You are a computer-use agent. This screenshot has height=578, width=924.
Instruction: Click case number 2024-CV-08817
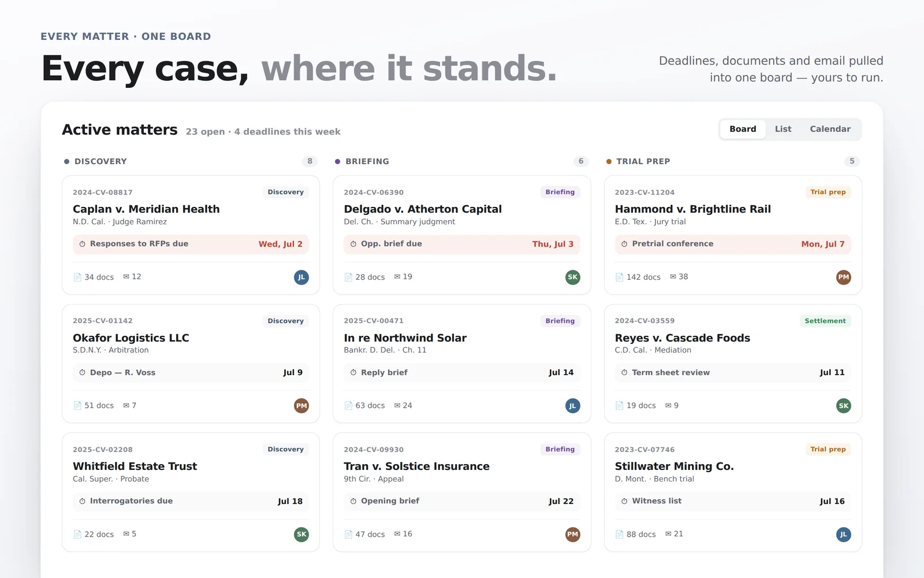click(103, 192)
